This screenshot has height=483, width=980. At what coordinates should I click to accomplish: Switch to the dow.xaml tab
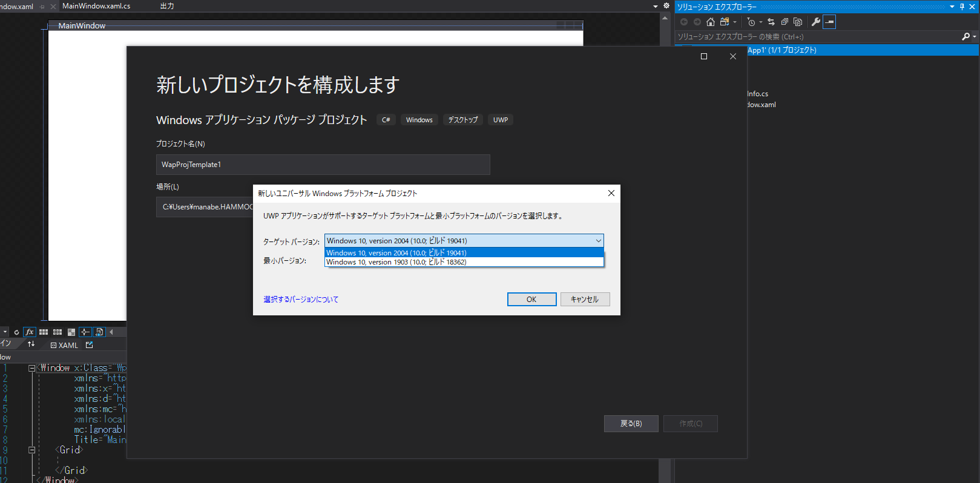point(17,6)
